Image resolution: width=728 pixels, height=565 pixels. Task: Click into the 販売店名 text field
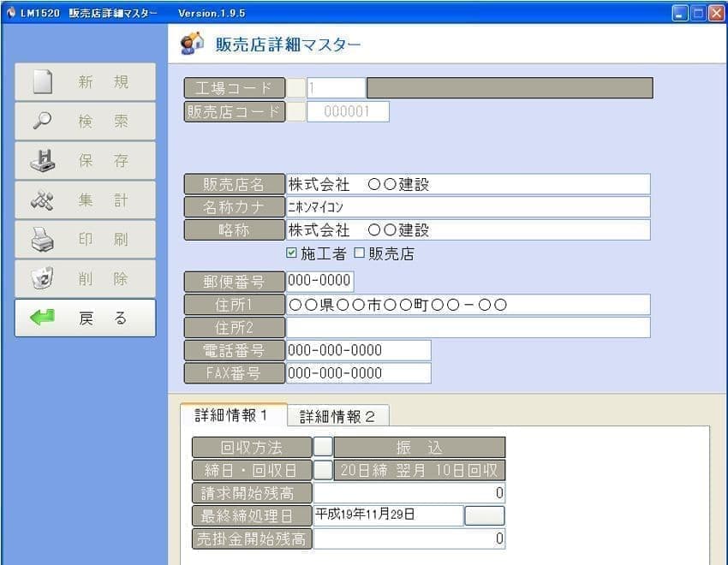click(x=468, y=184)
